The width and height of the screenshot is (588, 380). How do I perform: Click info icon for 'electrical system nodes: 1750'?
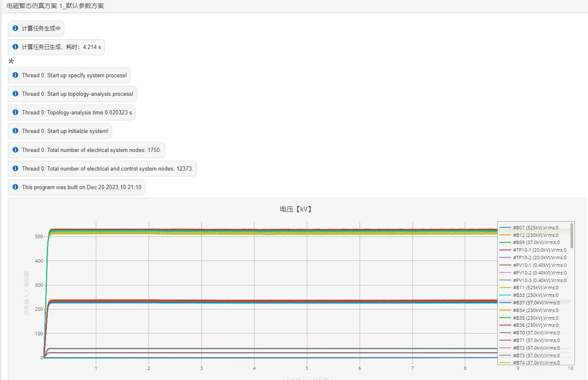click(16, 150)
